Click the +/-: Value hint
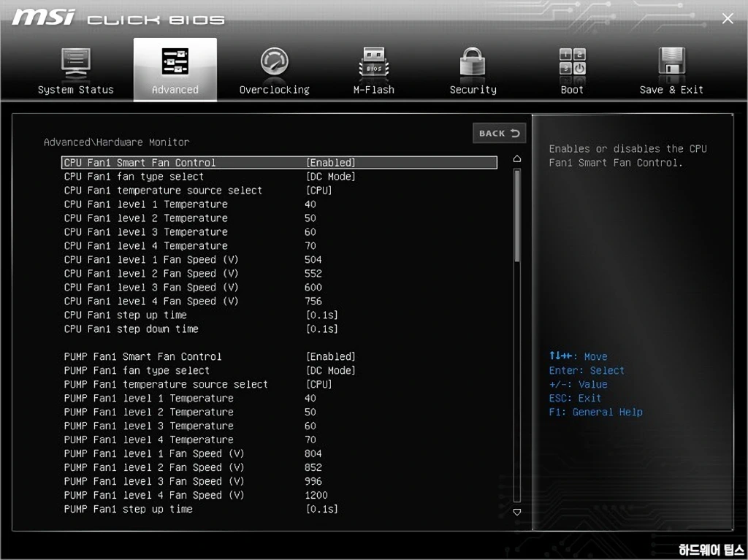Viewport: 748px width, 560px height. (x=578, y=385)
